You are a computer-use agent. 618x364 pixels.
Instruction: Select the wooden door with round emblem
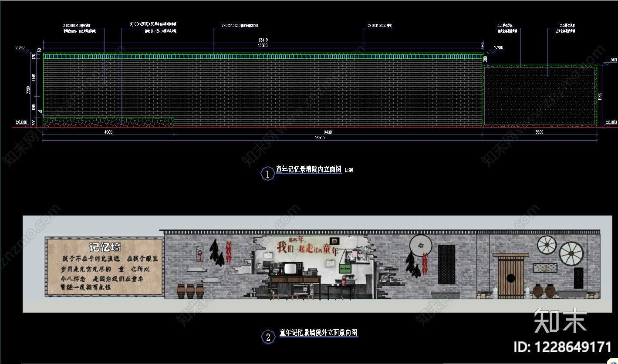point(511,276)
